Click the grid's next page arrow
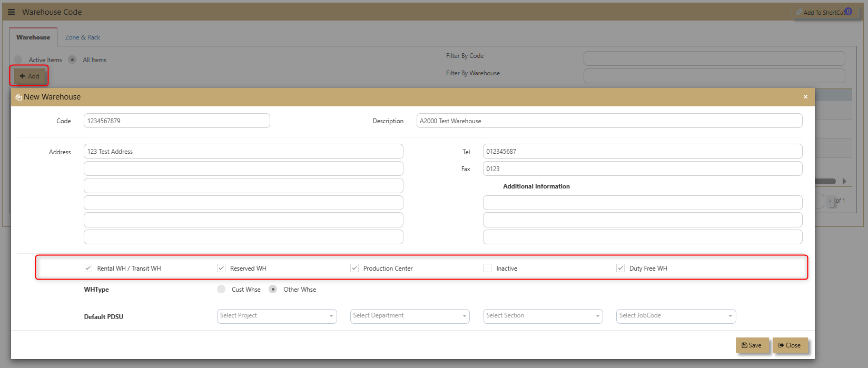The image size is (868, 368). (x=830, y=201)
